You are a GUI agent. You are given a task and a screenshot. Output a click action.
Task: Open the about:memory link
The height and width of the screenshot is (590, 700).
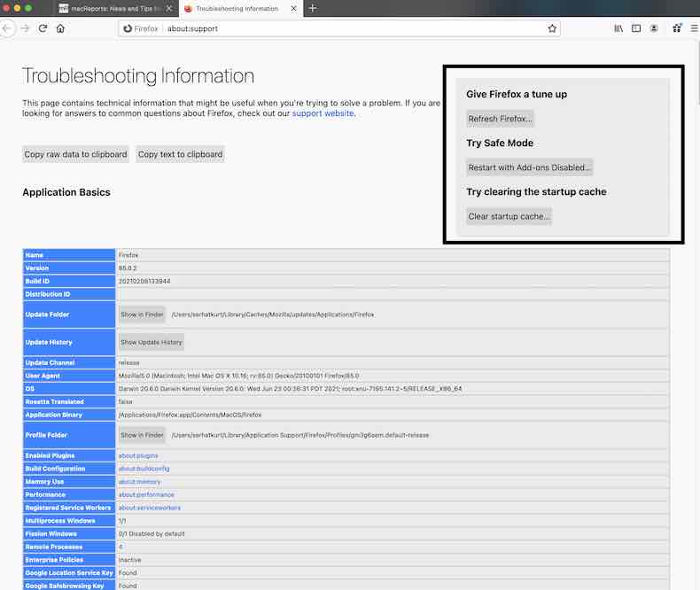(139, 482)
